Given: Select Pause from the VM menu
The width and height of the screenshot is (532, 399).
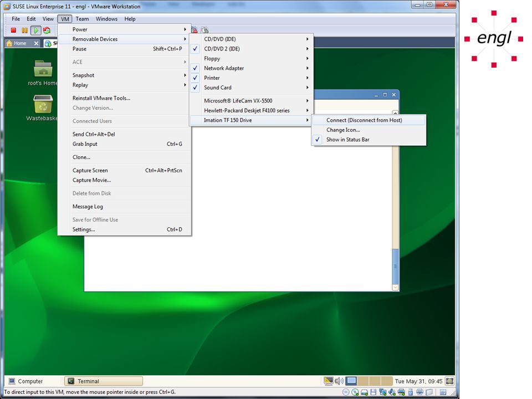Looking at the screenshot, I should [124, 49].
